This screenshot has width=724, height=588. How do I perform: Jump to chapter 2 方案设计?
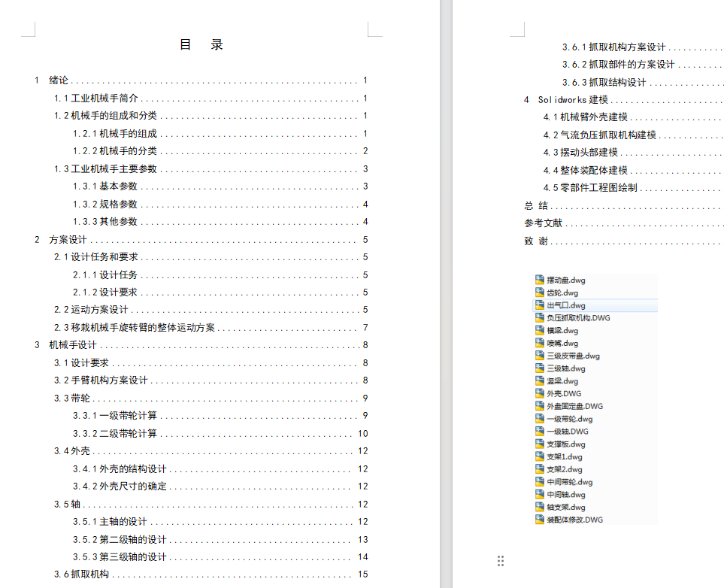(x=201, y=240)
